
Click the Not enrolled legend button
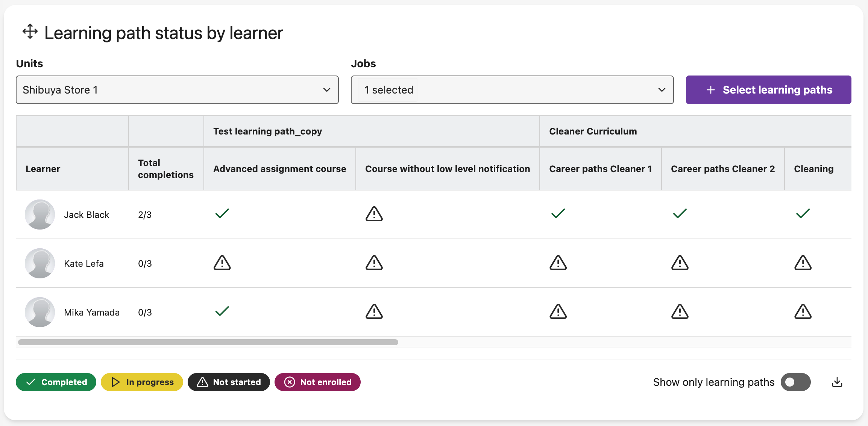[317, 382]
